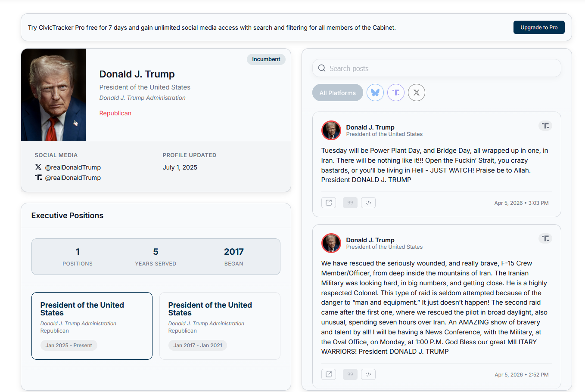Click the avatar on the first post
The width and height of the screenshot is (585, 392).
[x=331, y=130]
